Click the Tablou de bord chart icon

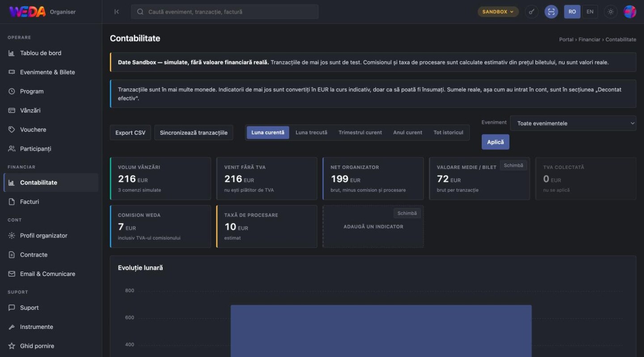[x=12, y=53]
